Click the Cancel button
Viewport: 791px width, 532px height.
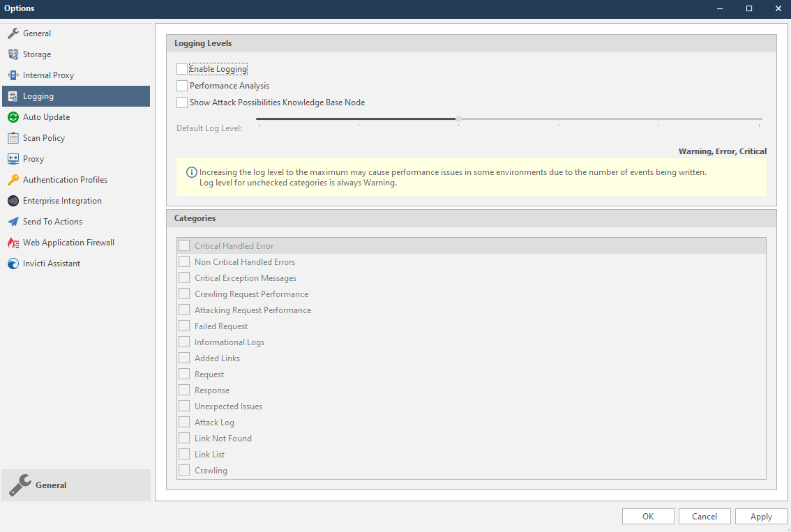point(705,516)
